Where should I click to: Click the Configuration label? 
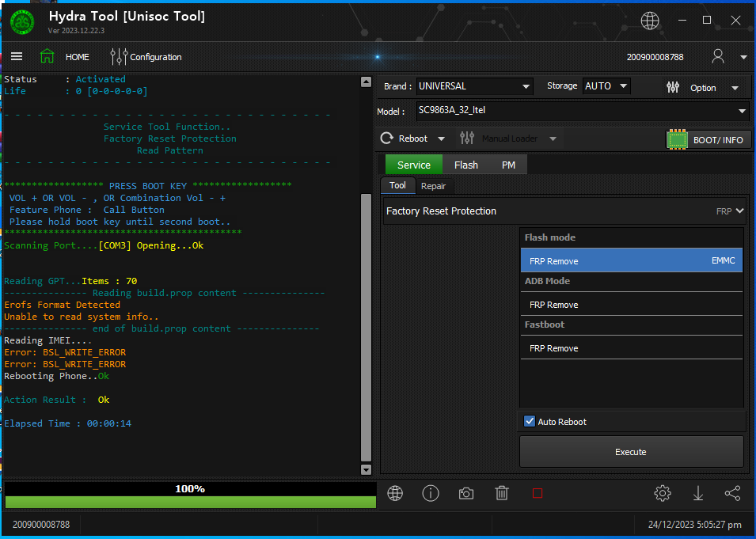pos(156,57)
